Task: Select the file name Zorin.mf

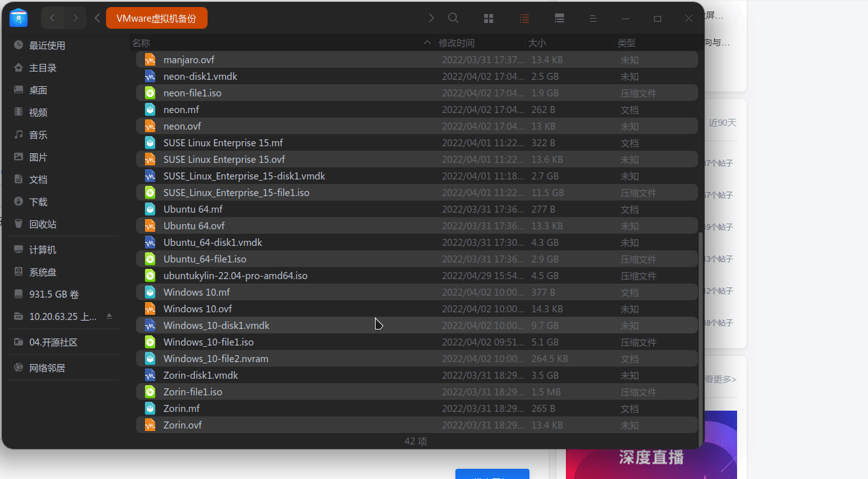Action: 181,408
